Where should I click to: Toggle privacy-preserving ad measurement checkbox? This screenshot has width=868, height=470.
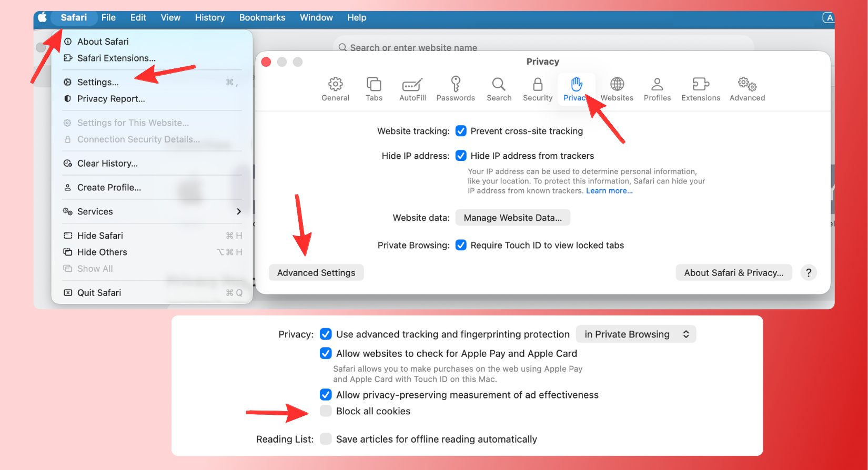tap(326, 394)
